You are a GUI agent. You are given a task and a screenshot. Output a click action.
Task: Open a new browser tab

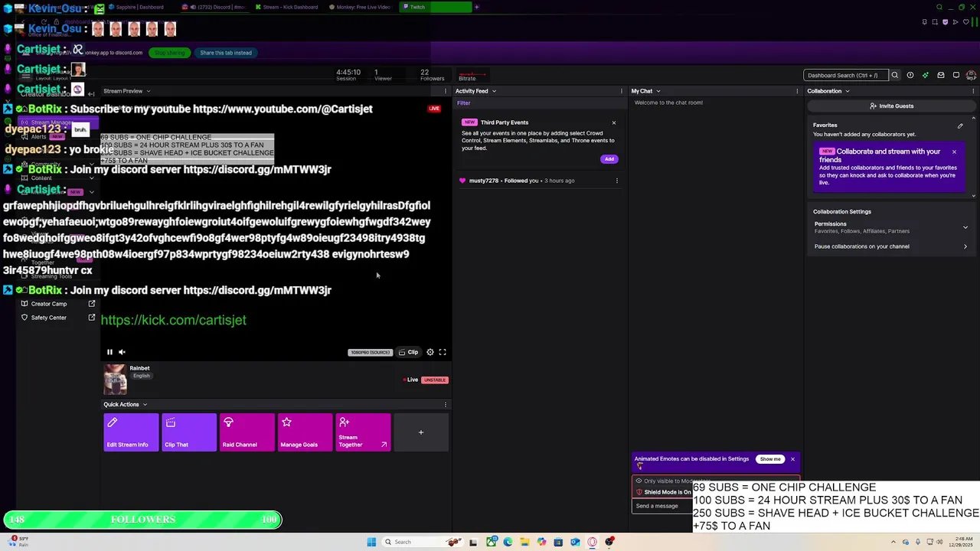(x=476, y=7)
